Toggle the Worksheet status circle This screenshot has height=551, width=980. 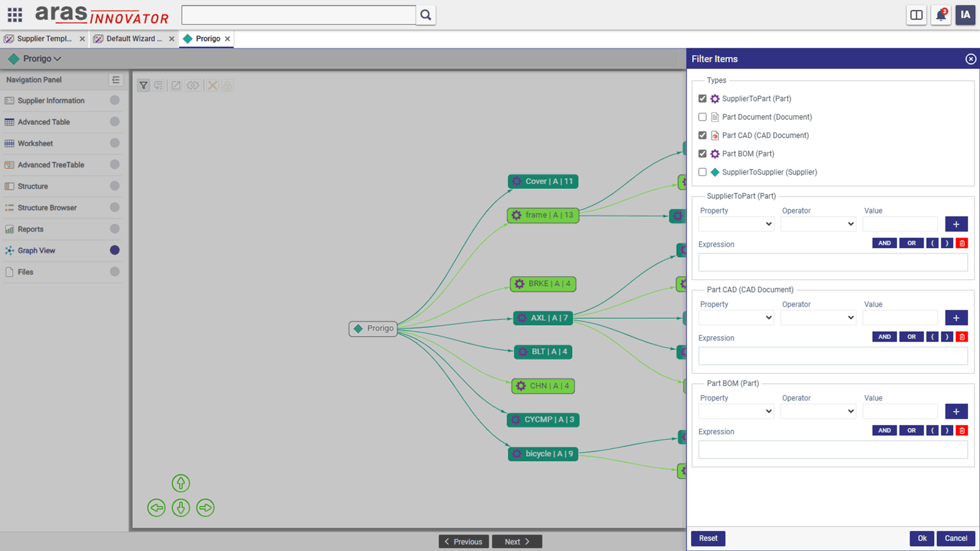coord(115,143)
